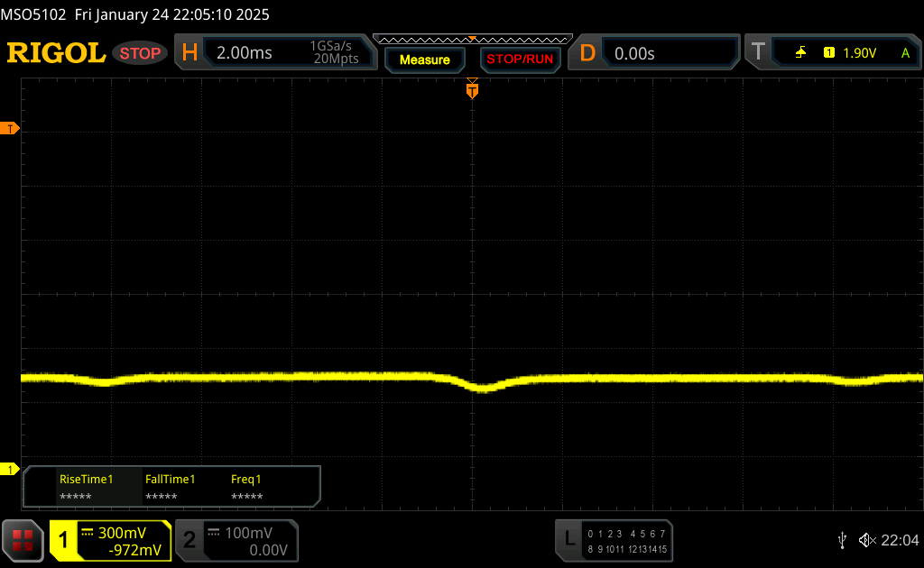This screenshot has height=568, width=924.
Task: Click the channel 1 ground reference marker
Action: tap(9, 469)
